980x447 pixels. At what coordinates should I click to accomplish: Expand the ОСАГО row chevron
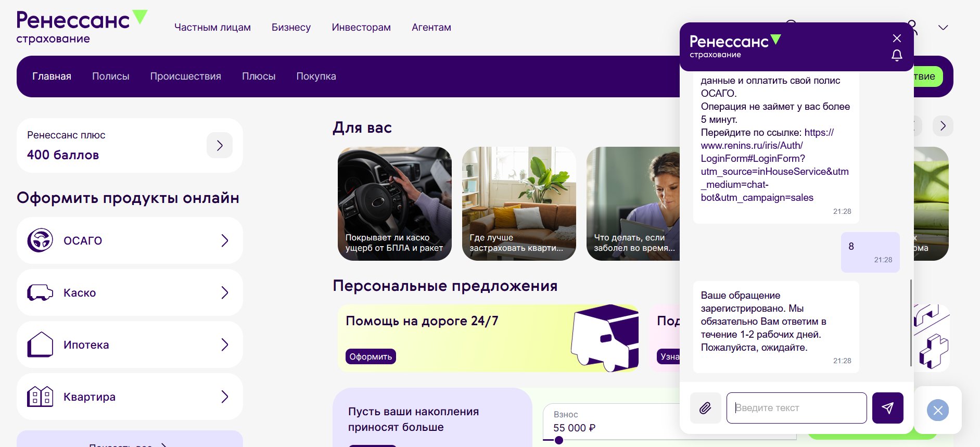(x=225, y=240)
